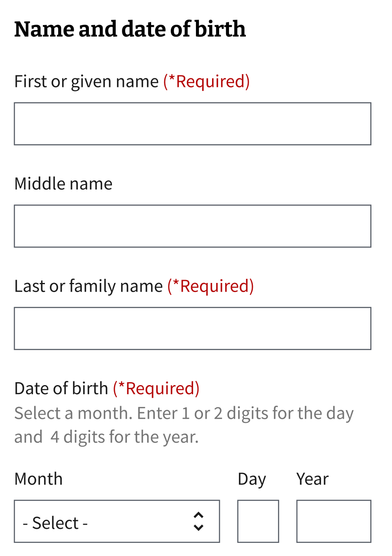Viewport: 392px width, 556px height.
Task: Click the red '(*Required)' label after Last name
Action: pos(210,285)
